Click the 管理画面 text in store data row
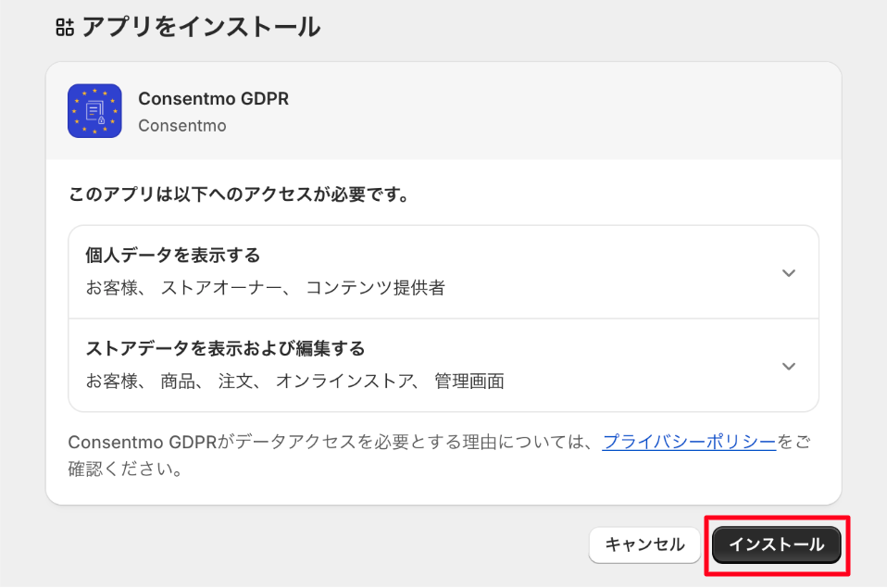 click(468, 381)
